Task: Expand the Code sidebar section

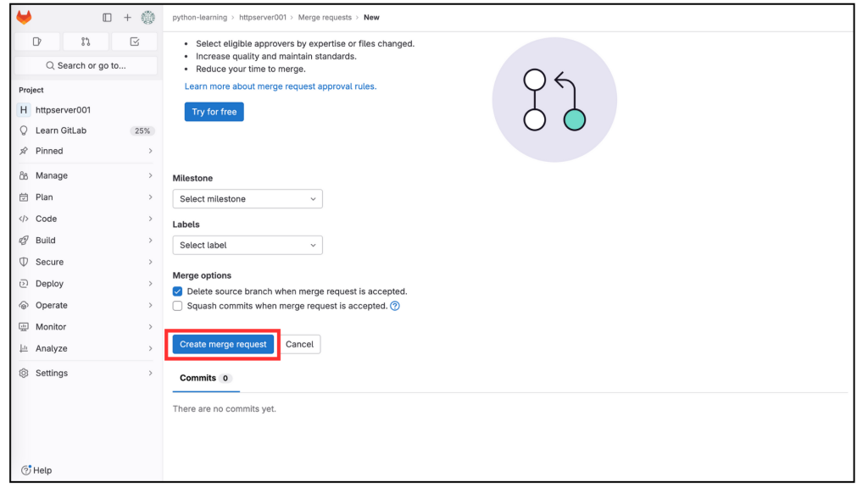Action: pyautogui.click(x=86, y=219)
